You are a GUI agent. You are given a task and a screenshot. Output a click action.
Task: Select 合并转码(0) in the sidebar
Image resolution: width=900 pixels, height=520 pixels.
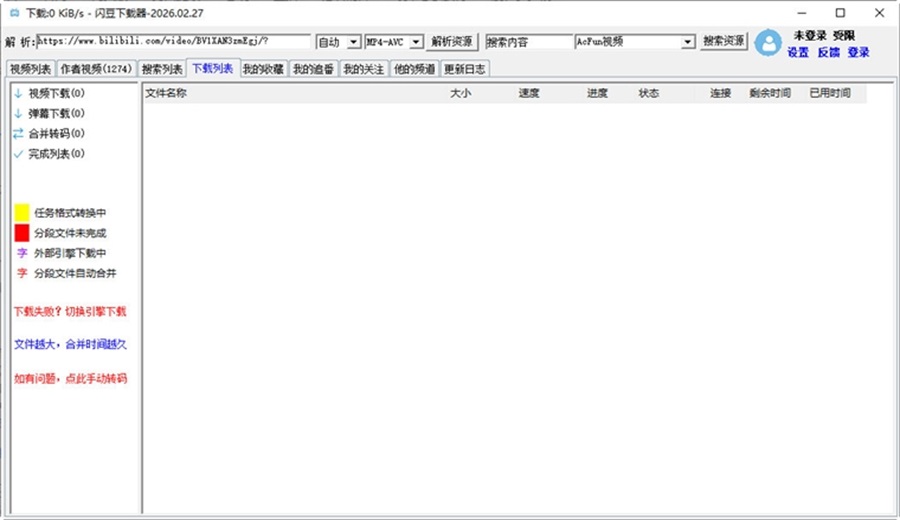pyautogui.click(x=56, y=133)
